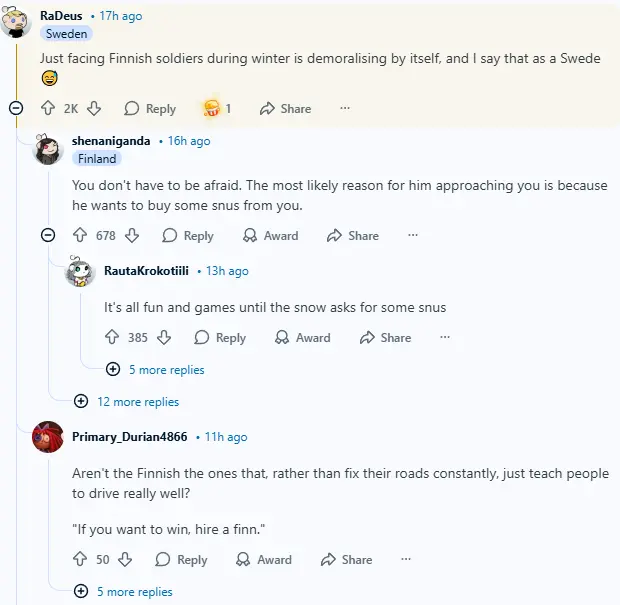The image size is (620, 605).
Task: Share Primary_Durian4866's comment
Action: (x=346, y=560)
